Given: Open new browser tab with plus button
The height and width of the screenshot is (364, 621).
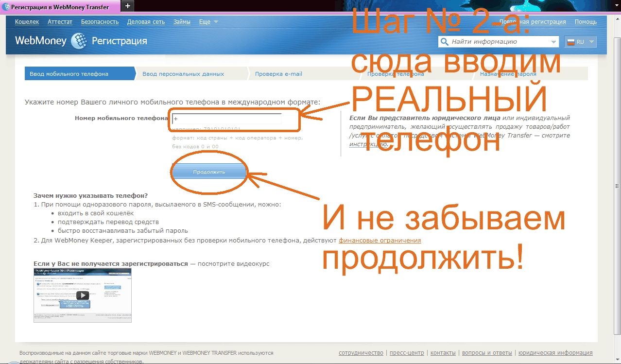Looking at the screenshot, I should pos(127,6).
